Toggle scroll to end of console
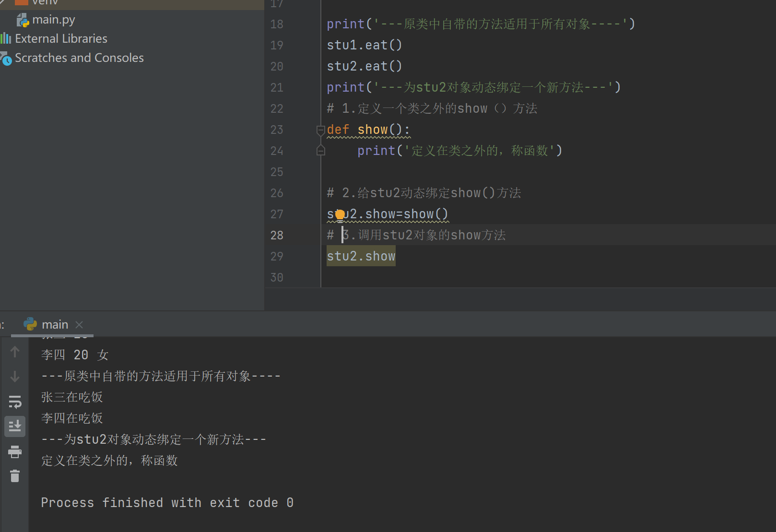 15,426
